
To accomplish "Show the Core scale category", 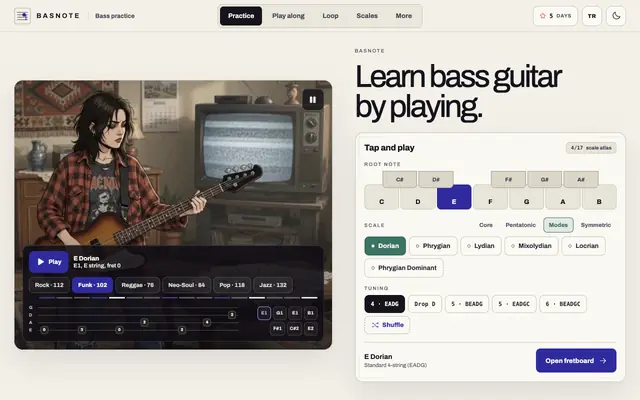I will pos(486,225).
